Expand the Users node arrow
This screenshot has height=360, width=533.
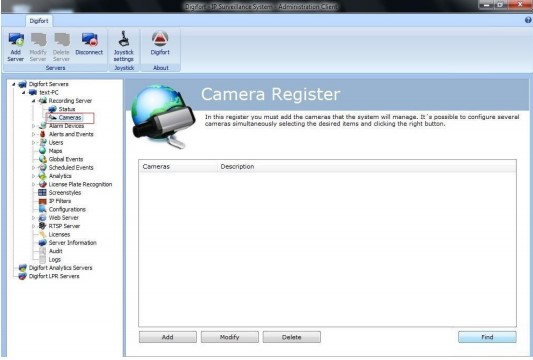pyautogui.click(x=33, y=142)
